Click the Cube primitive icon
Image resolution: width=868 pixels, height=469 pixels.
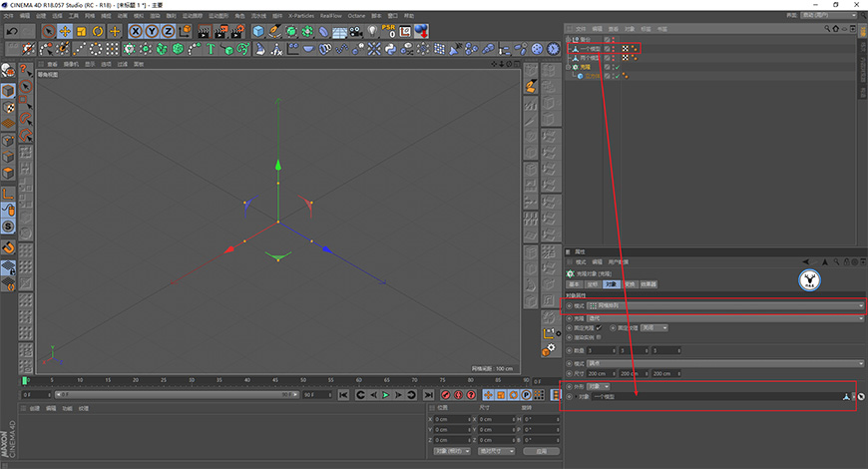258,32
